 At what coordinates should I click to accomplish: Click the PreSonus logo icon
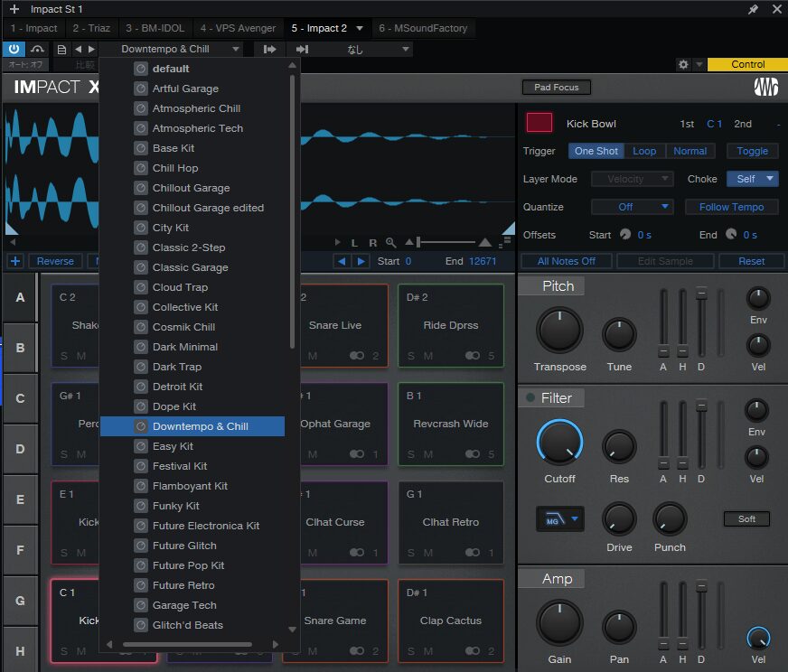coord(765,87)
